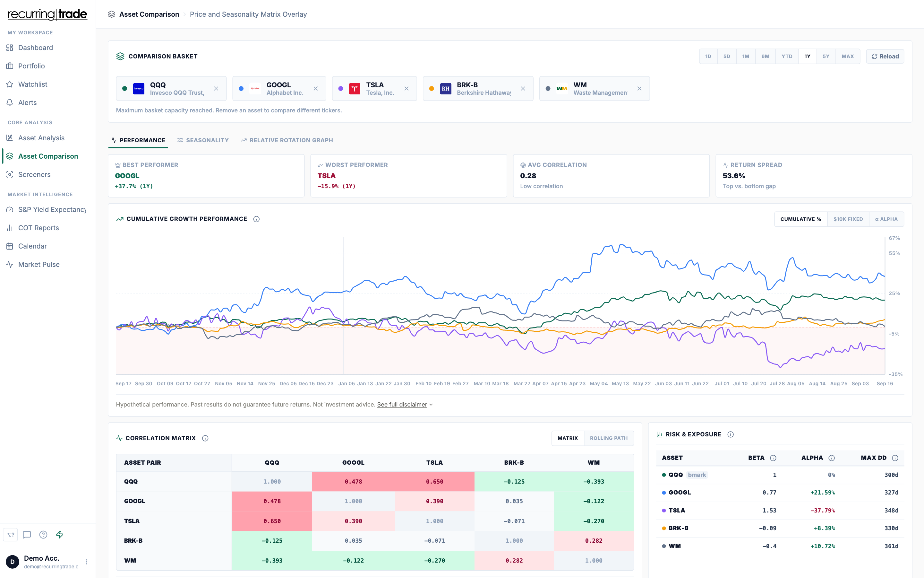924x578 pixels.
Task: Click TSLA Tesla basket card
Action: tap(374, 89)
